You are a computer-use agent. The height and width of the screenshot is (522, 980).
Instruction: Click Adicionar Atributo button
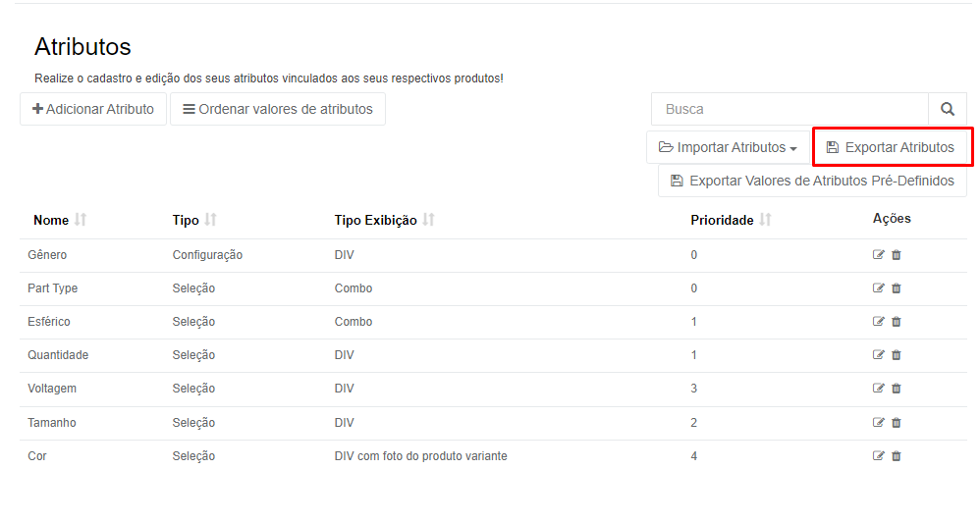pyautogui.click(x=93, y=109)
